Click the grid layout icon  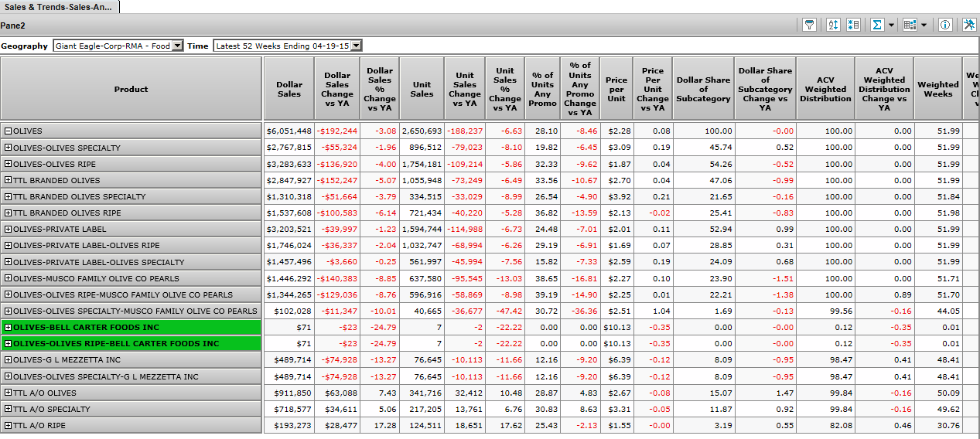point(910,25)
